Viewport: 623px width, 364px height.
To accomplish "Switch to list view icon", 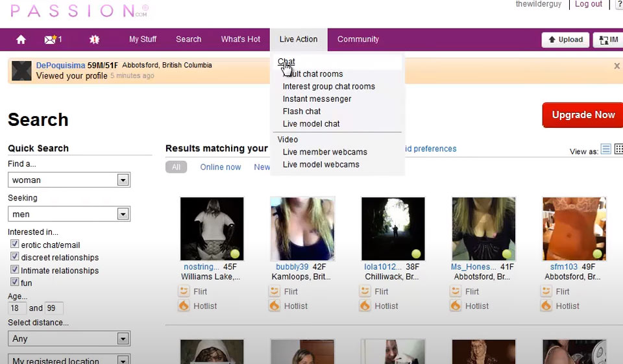I will pyautogui.click(x=606, y=149).
